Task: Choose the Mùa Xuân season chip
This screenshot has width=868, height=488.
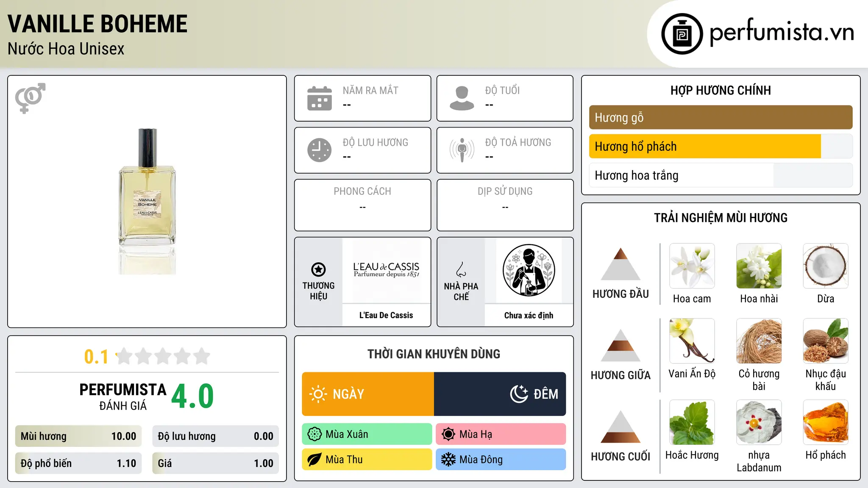Action: [x=367, y=434]
